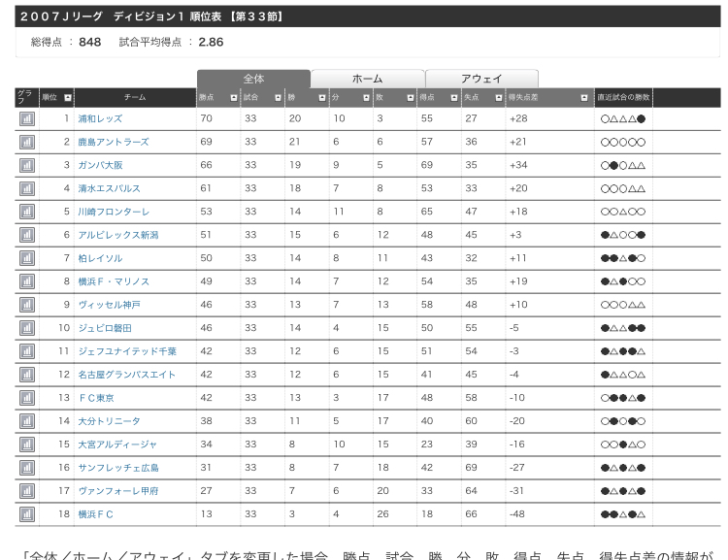
Task: Open graph icon for FC東京 row
Action: tap(27, 398)
